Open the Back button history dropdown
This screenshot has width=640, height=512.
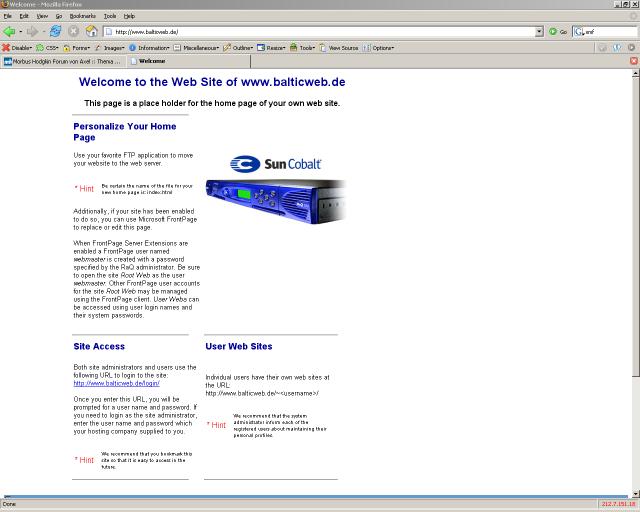20,31
